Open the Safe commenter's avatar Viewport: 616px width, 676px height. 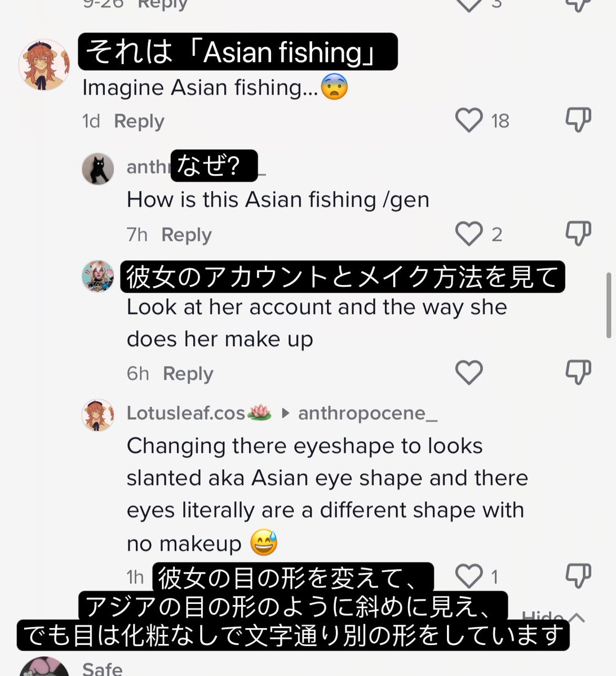[44, 668]
